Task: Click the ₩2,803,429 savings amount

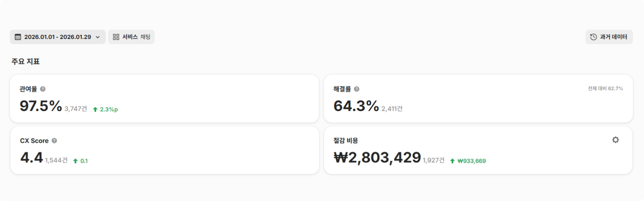Action: click(x=377, y=158)
